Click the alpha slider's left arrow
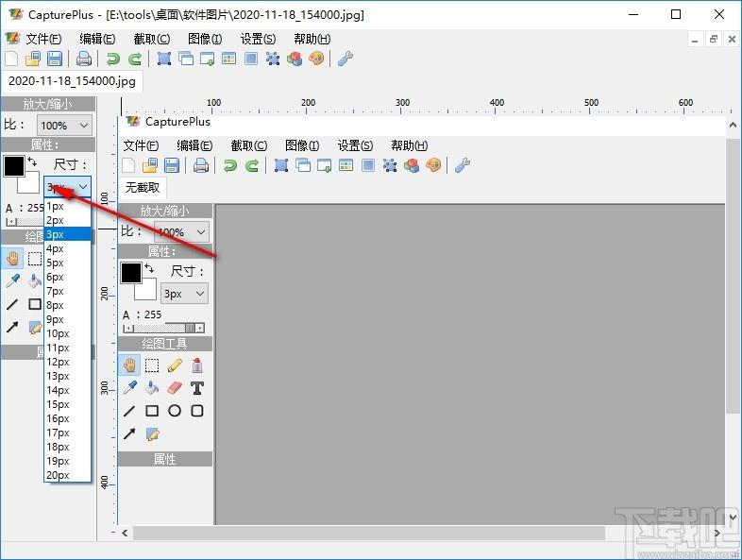This screenshot has width=742, height=560. [10, 222]
